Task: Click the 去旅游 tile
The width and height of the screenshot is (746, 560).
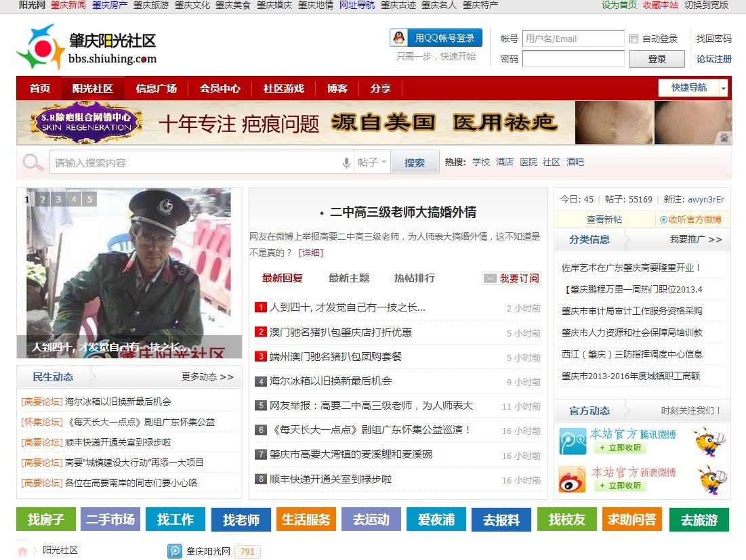Action: [x=699, y=519]
